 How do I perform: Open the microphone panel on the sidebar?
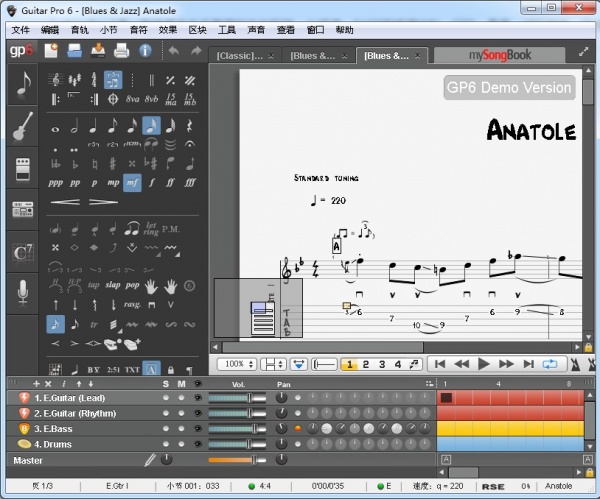[23, 293]
